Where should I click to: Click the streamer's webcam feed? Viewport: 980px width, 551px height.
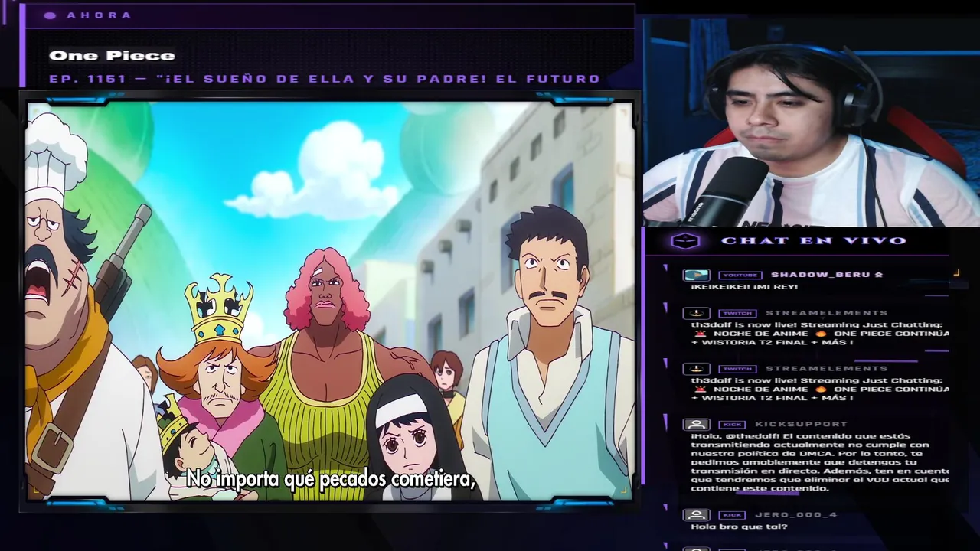click(x=812, y=122)
